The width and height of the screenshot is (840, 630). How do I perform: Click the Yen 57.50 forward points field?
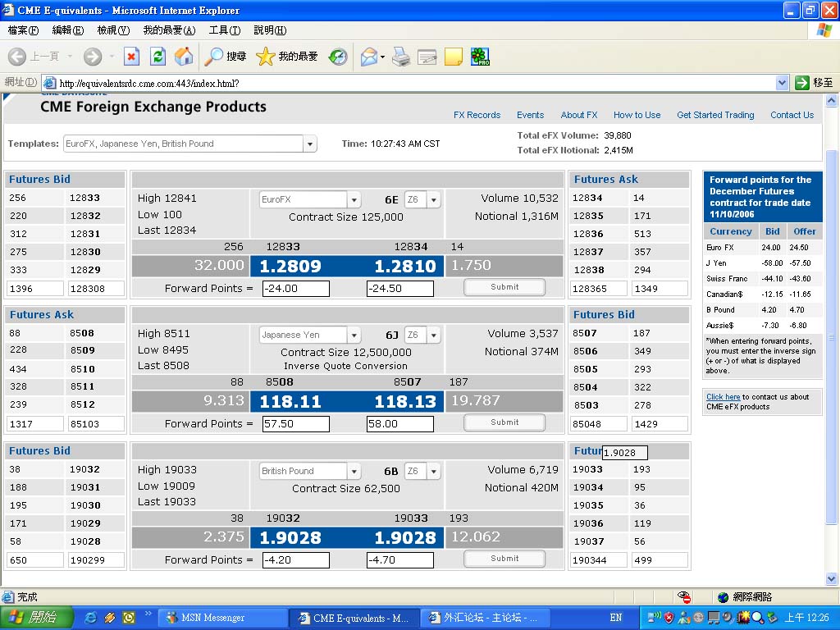pyautogui.click(x=296, y=424)
